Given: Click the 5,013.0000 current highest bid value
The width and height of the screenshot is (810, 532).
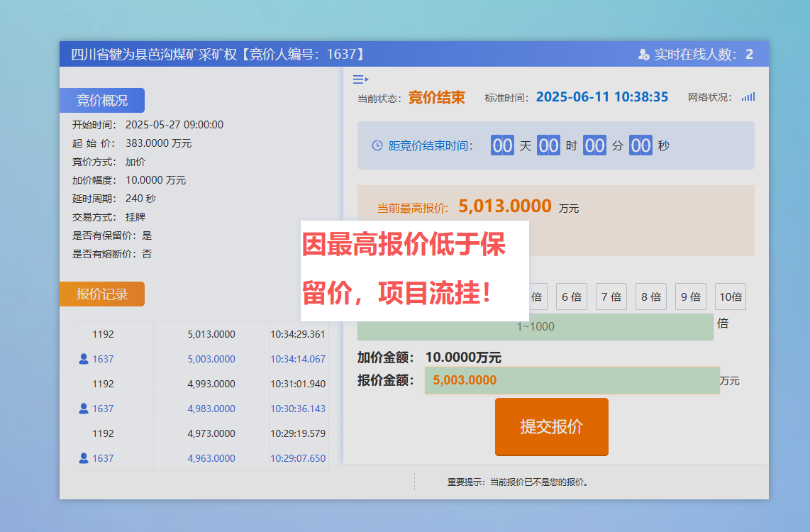Looking at the screenshot, I should (x=504, y=206).
